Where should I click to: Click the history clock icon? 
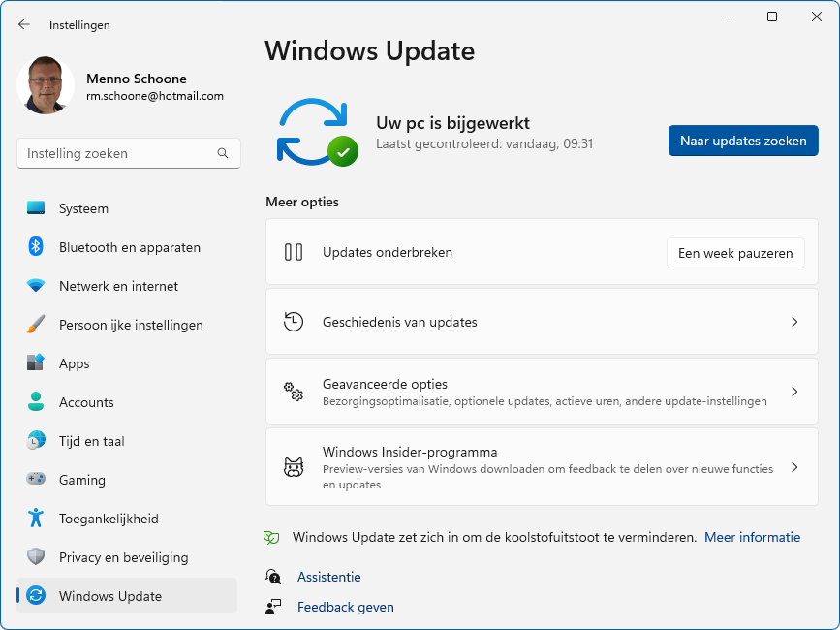(294, 322)
